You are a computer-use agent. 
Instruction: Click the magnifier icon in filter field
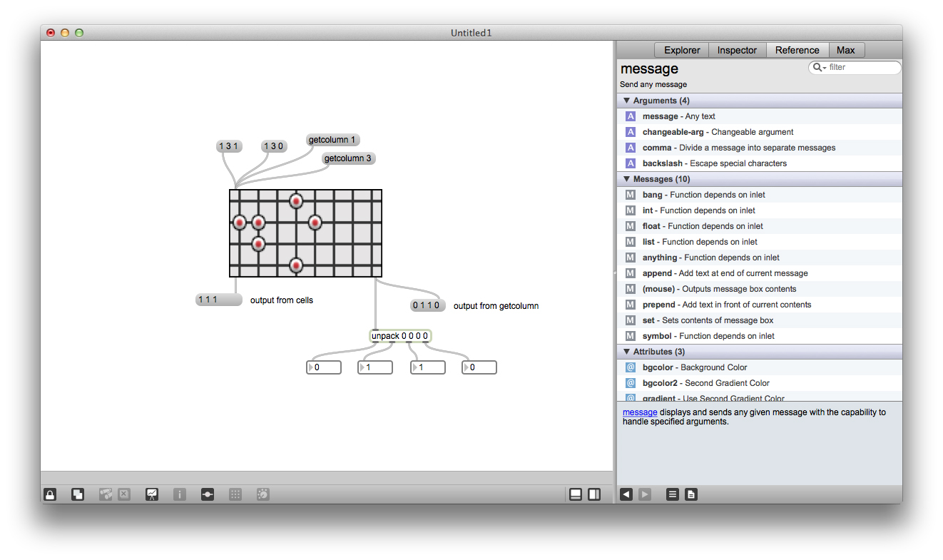818,68
